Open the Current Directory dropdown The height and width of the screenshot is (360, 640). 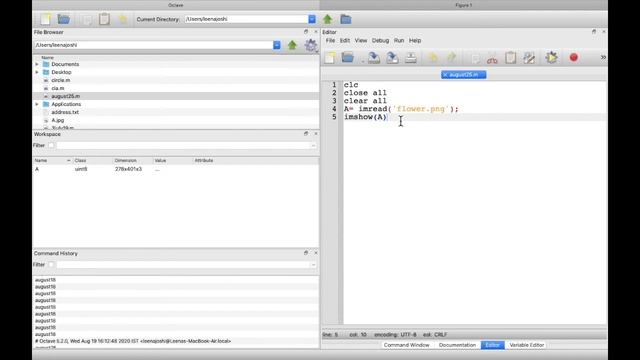[312, 19]
